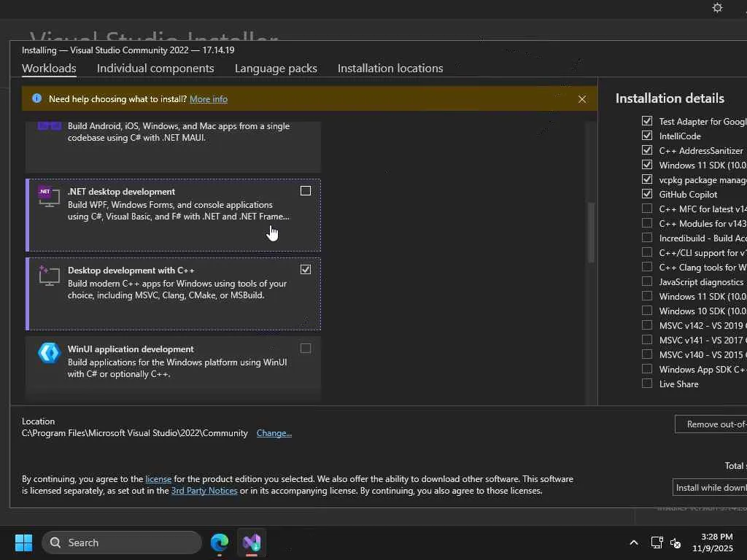Screen dimensions: 747x560
Task: Select the .NET desktop development title text
Action: (x=121, y=192)
